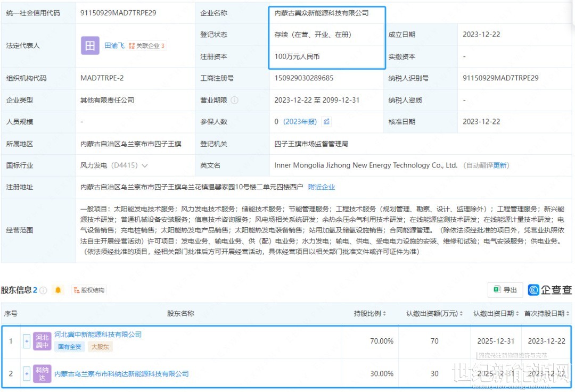Click the 河北冀中 shareholder logo
575x392 pixels.
(x=42, y=341)
